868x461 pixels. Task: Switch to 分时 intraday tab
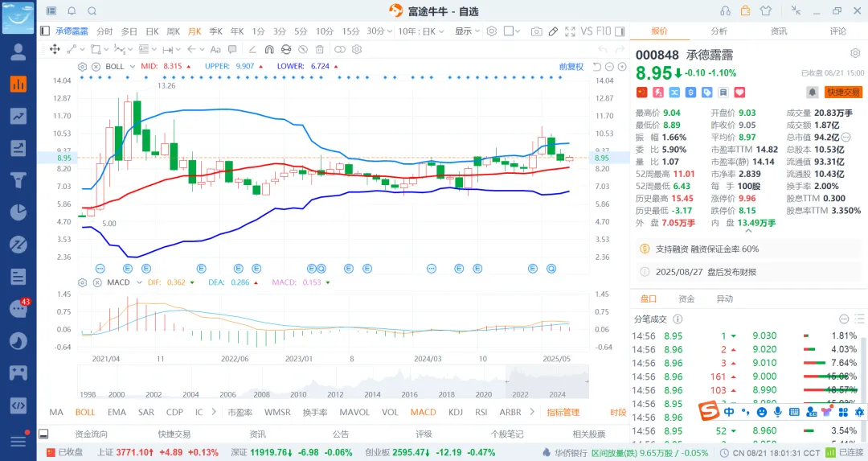click(104, 31)
